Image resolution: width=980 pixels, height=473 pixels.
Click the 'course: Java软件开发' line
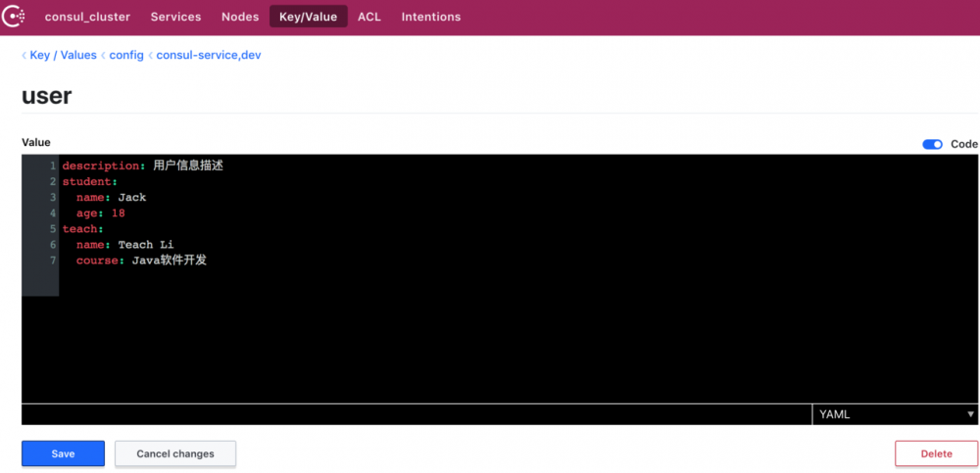pos(141,260)
